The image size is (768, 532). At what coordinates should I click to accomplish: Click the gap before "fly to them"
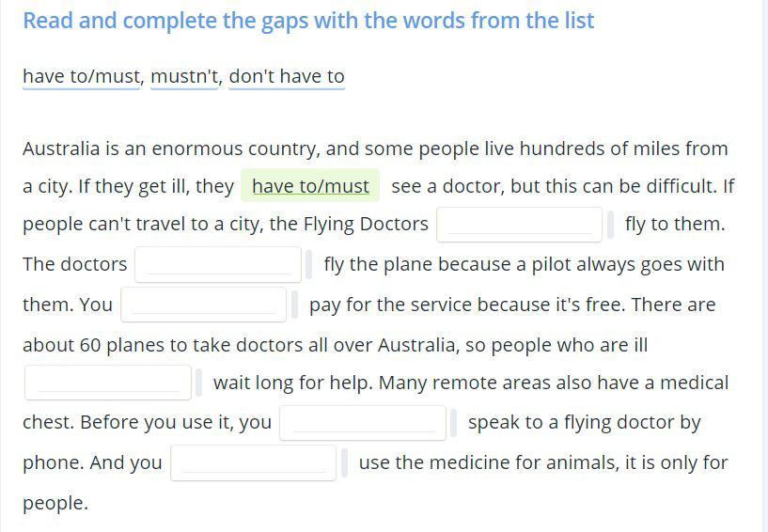519,225
